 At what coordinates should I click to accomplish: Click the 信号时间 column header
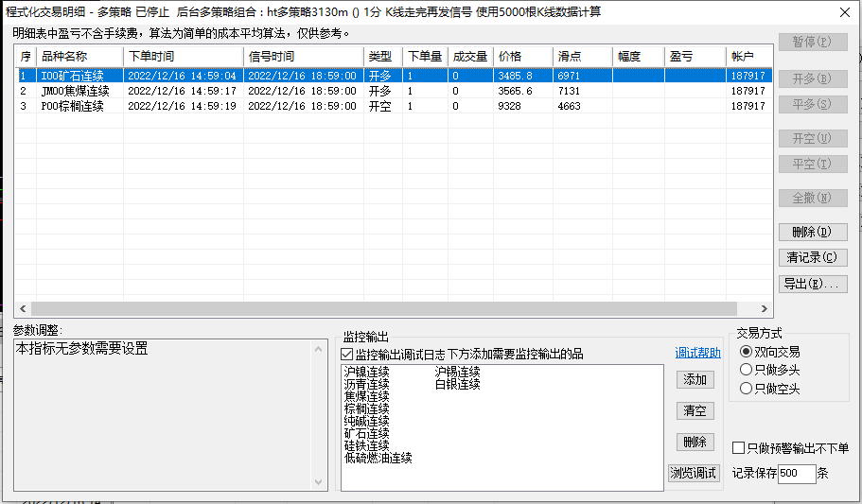point(304,57)
